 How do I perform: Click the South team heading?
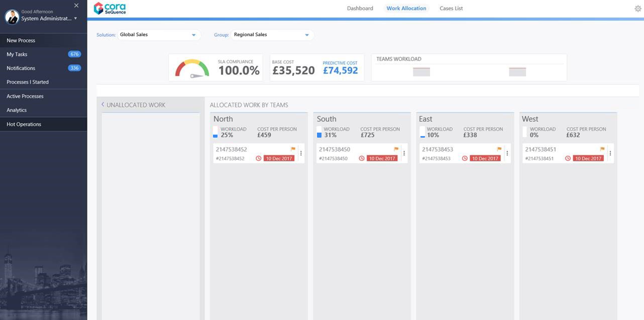click(327, 119)
